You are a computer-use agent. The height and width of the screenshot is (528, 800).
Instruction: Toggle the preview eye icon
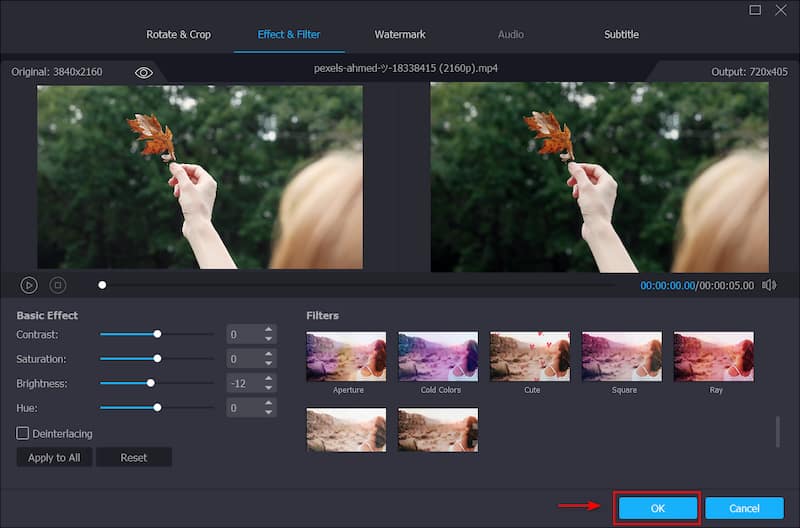pyautogui.click(x=144, y=72)
